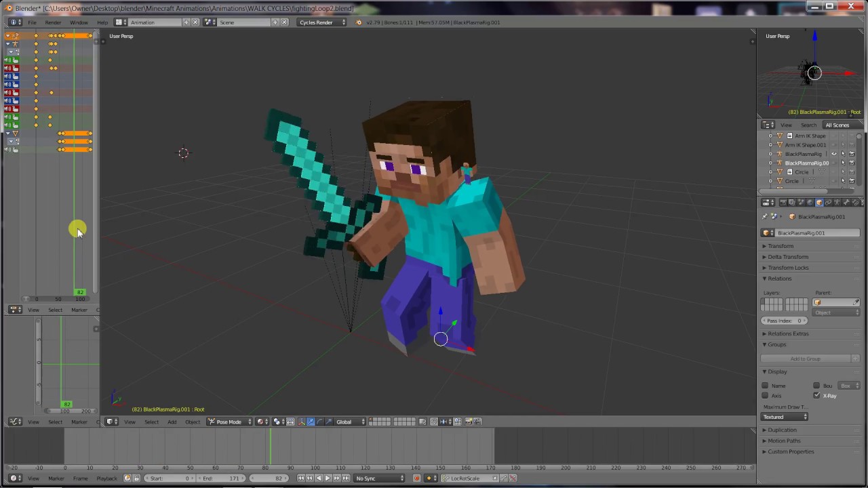Click the parent object eyedropper icon
The image size is (868, 488).
pyautogui.click(x=856, y=302)
